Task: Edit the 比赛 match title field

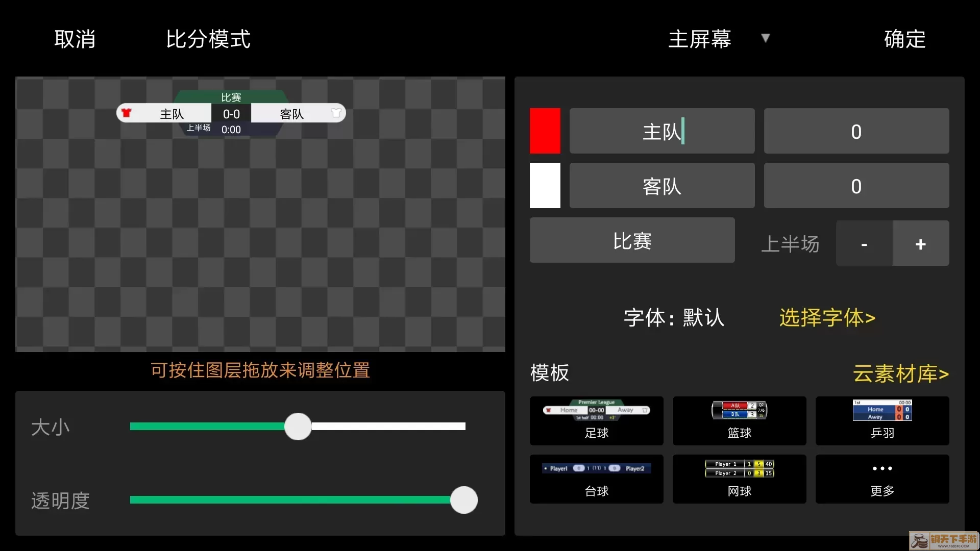Action: pos(632,240)
